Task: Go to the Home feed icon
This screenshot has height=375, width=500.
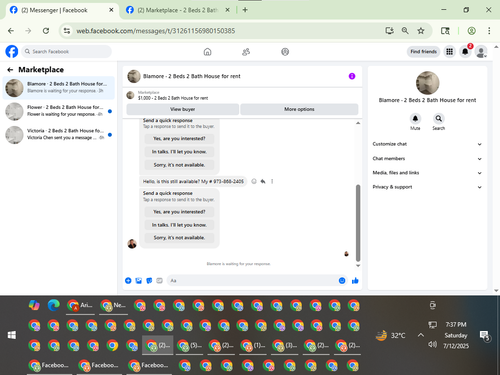Action: tap(207, 52)
